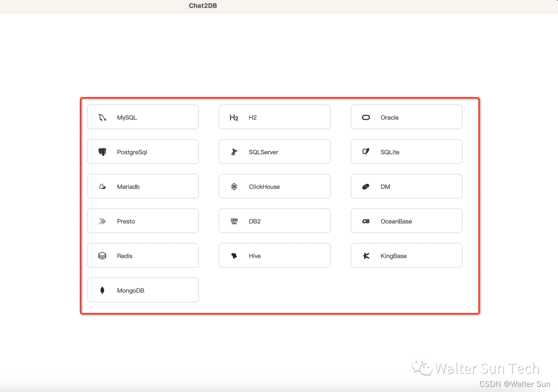This screenshot has width=558, height=392.
Task: Select the "Mariadb" label text
Action: (128, 187)
